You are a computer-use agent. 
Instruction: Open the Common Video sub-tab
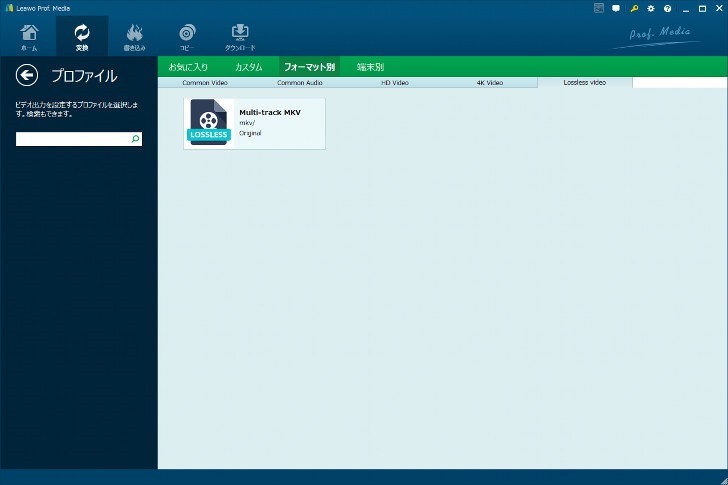[x=205, y=83]
